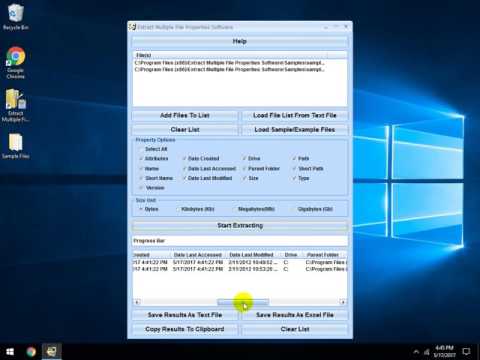Viewport: 480px width, 360px height.
Task: Clear the results list at bottom
Action: point(295,329)
